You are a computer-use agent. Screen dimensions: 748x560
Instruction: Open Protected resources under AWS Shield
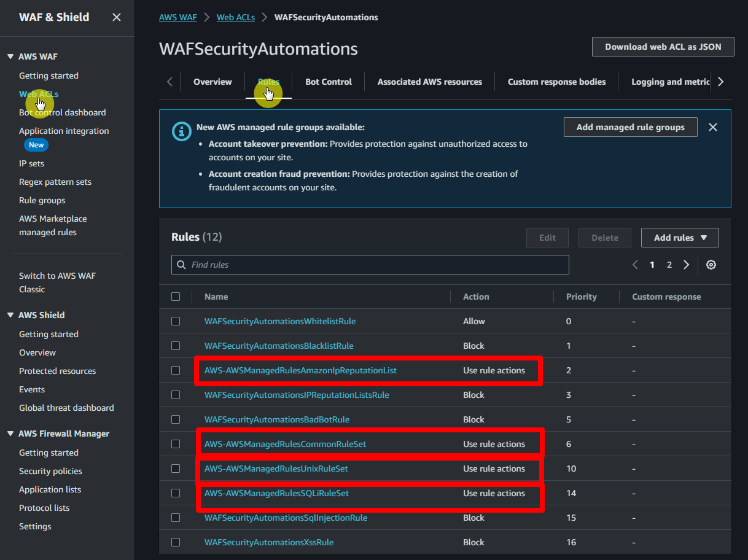click(x=58, y=371)
